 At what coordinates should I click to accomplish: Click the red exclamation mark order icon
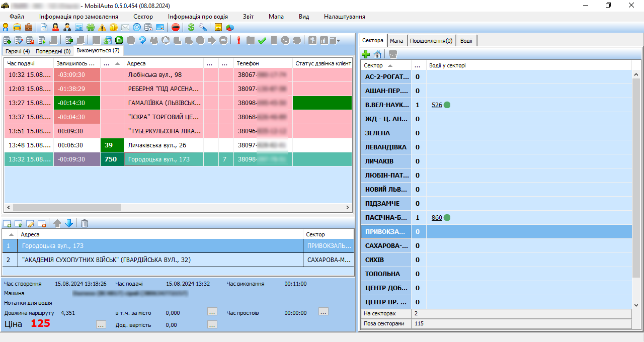click(238, 41)
